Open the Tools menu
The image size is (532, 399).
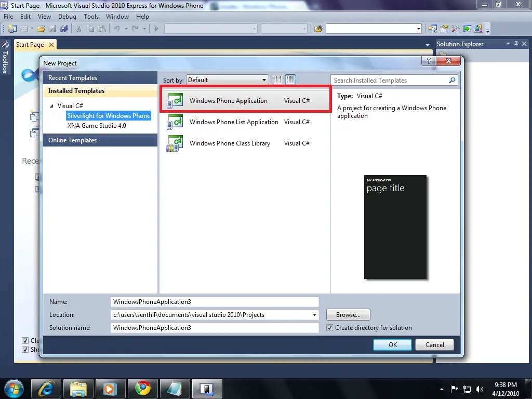tap(91, 16)
